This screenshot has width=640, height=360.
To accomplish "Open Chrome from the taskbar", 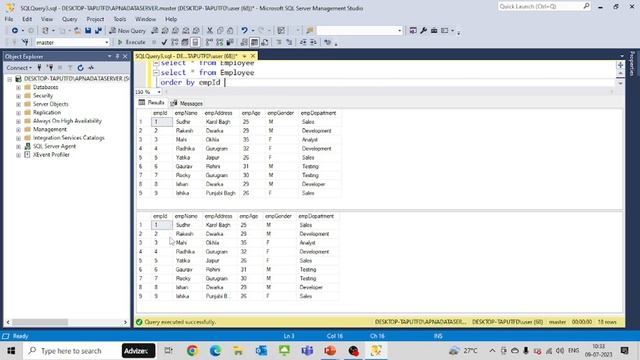I will pos(192,351).
